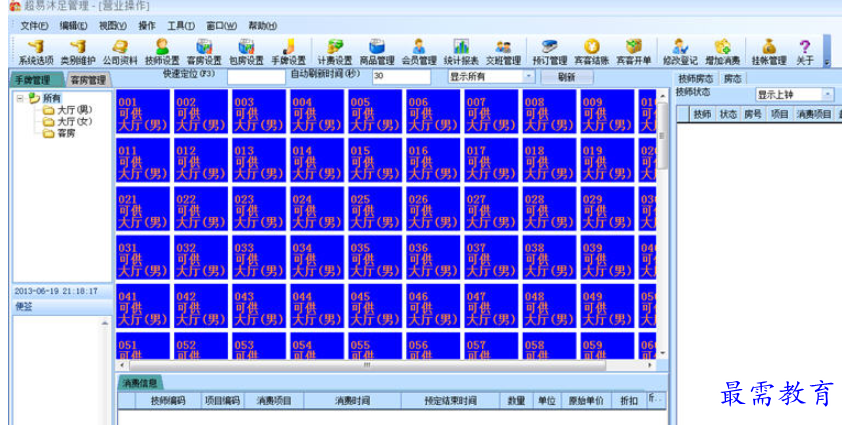Click vertical scrollbar up arrow of tag grid

tap(663, 96)
